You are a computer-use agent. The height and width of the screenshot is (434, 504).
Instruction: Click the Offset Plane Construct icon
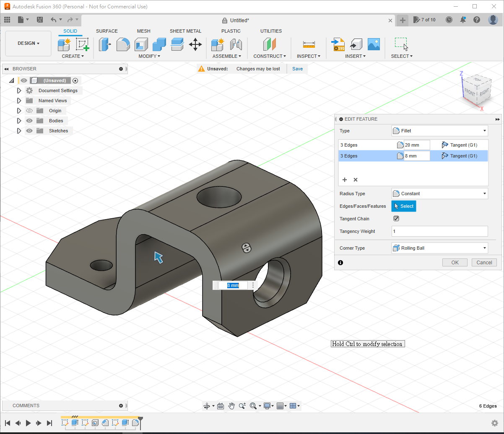tap(270, 44)
